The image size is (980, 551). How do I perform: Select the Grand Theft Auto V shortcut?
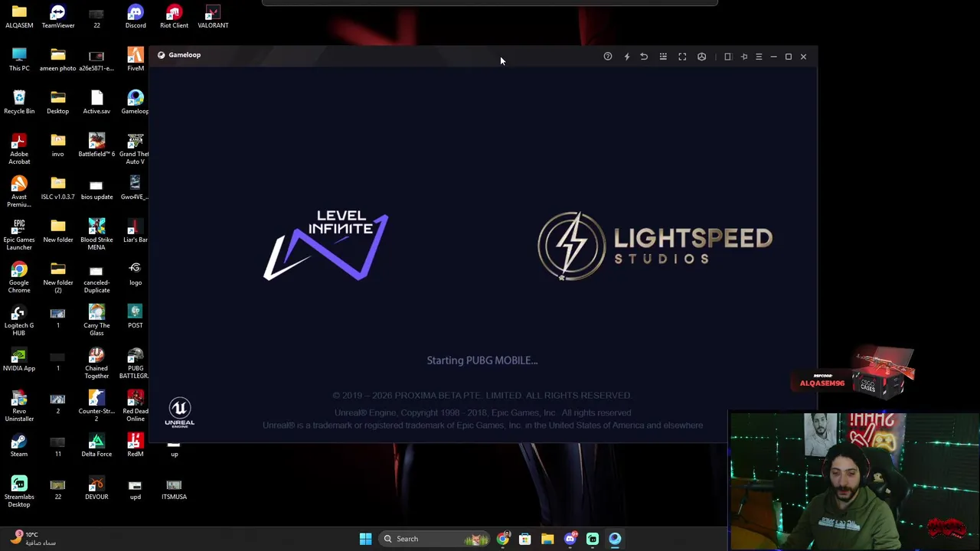coord(136,149)
